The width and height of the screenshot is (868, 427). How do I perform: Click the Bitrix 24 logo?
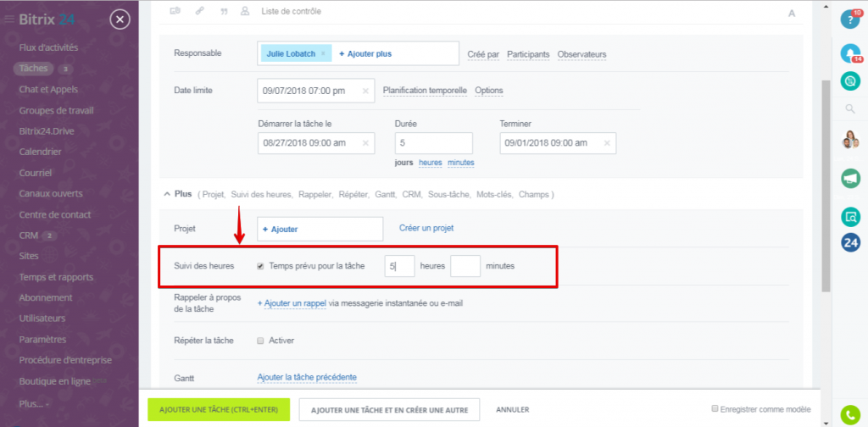47,20
